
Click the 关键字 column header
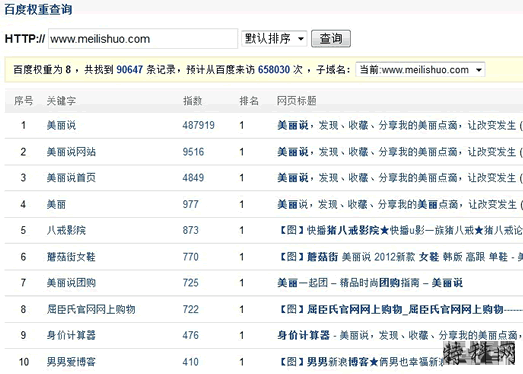[61, 100]
